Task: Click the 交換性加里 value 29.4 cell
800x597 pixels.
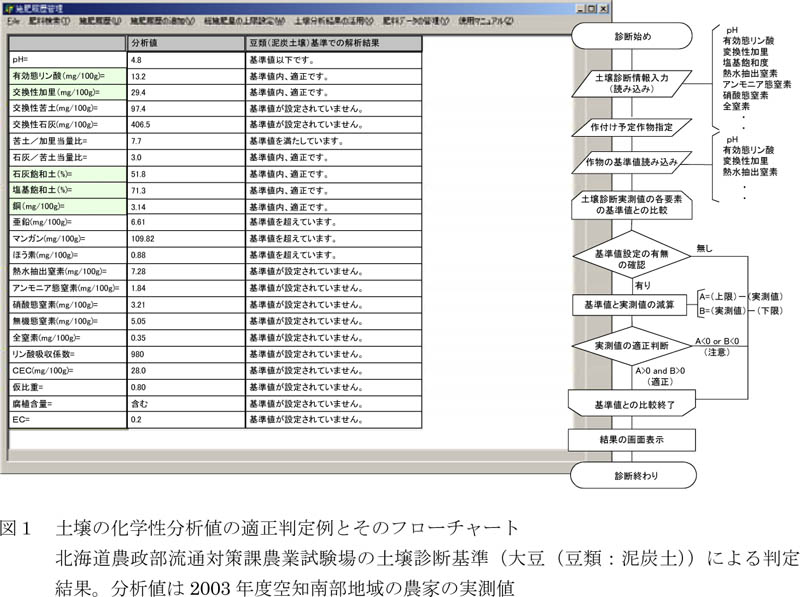Action: 184,92
